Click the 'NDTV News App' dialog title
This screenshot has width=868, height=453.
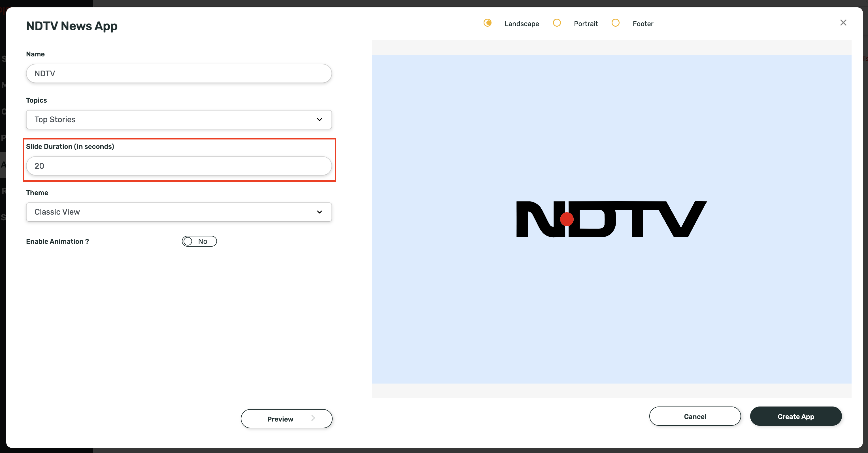pos(72,26)
